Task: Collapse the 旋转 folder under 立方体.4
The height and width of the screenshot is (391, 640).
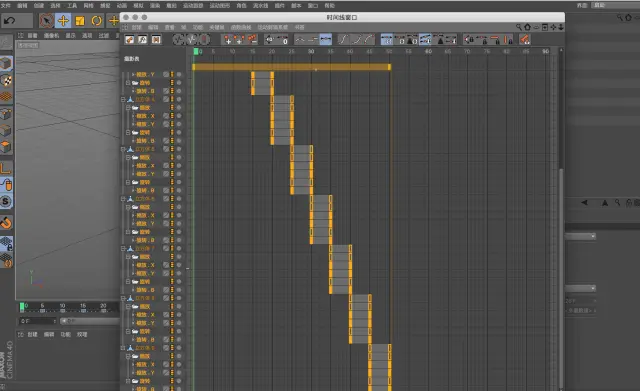Action: pos(128,132)
